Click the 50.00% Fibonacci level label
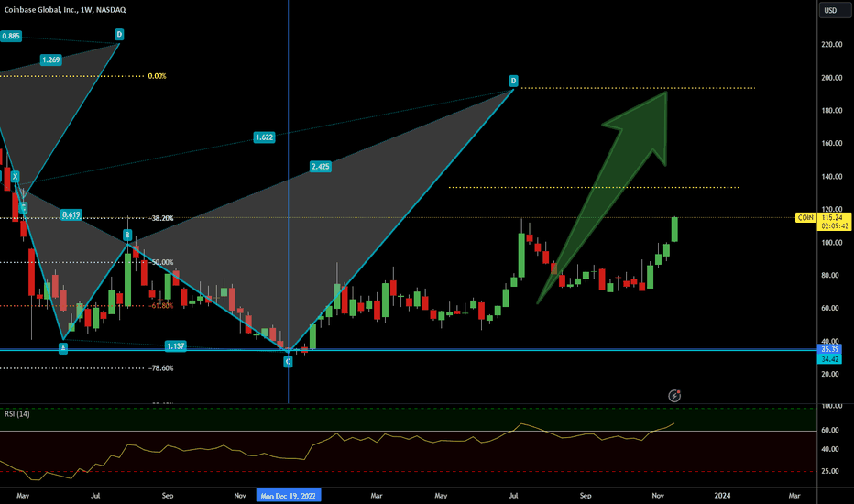Viewport: 854px width, 504px height. 160,262
